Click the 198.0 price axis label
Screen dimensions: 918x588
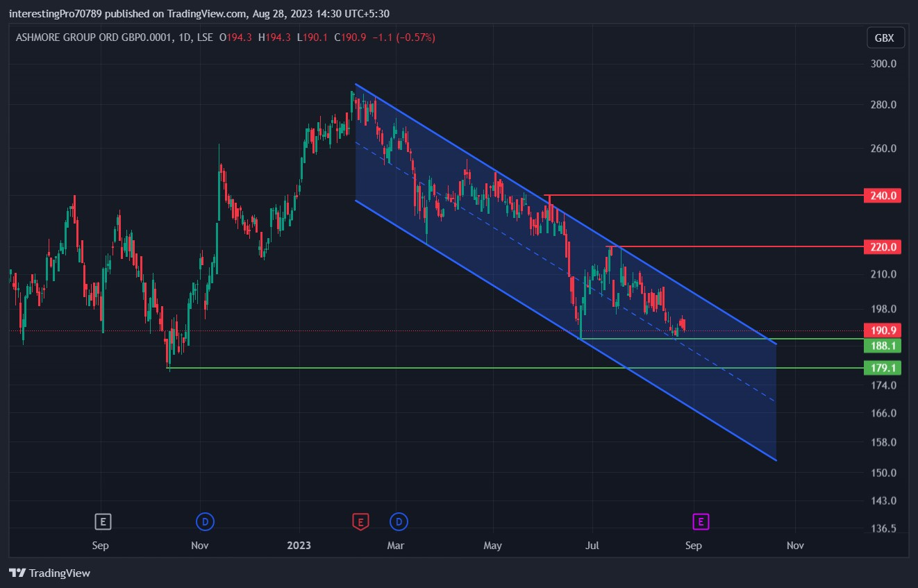click(x=884, y=309)
